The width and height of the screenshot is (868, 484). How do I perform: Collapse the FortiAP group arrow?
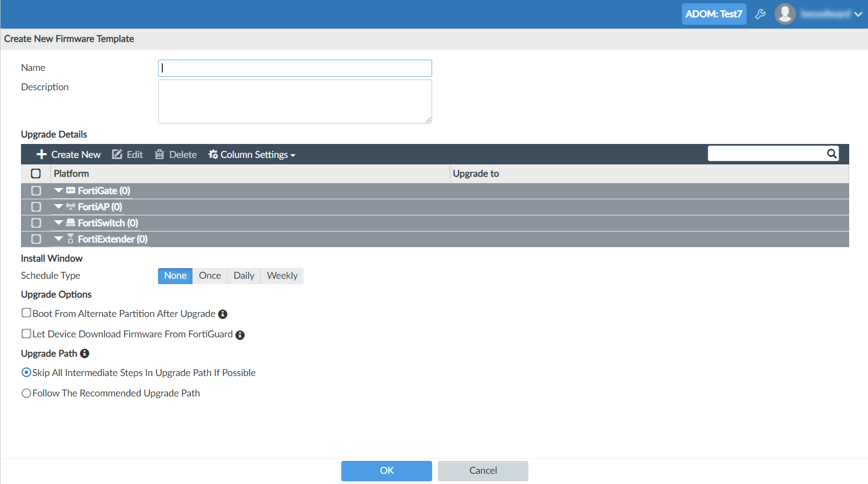coord(59,206)
